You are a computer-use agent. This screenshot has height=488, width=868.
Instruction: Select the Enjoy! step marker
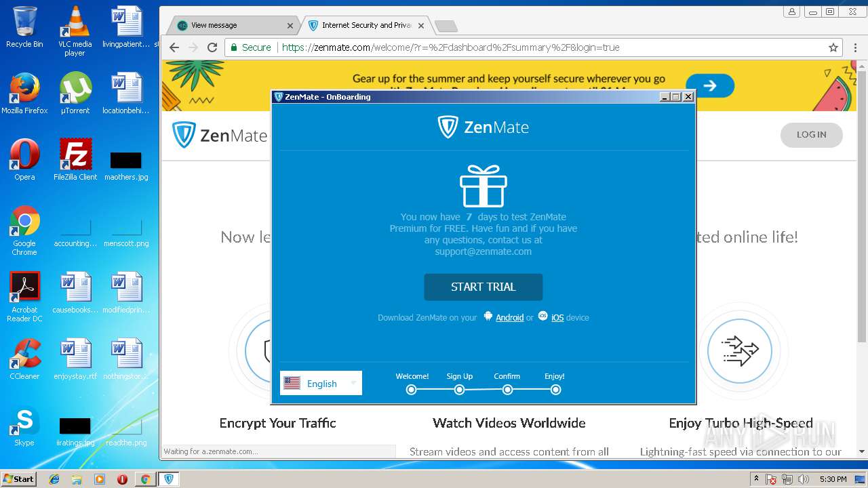(555, 390)
